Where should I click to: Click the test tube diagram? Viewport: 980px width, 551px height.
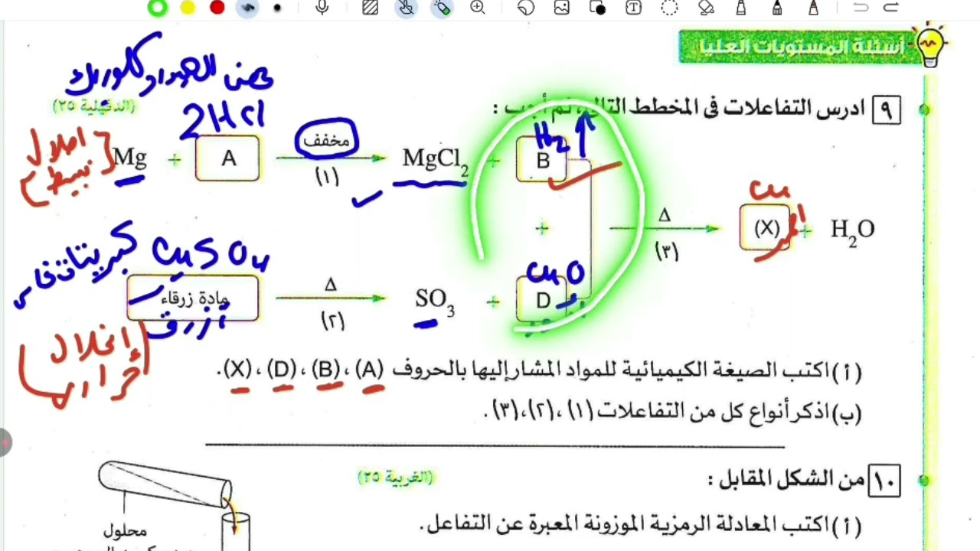(x=165, y=484)
